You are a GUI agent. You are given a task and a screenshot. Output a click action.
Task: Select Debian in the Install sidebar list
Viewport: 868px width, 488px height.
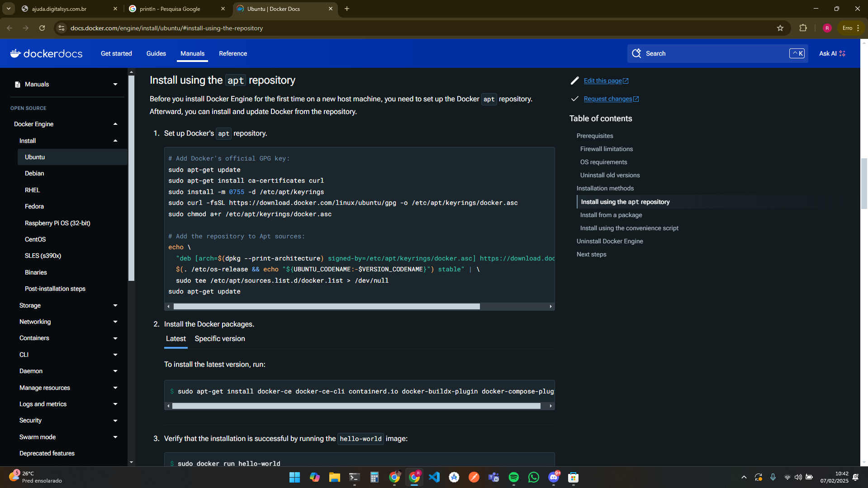[x=34, y=174]
